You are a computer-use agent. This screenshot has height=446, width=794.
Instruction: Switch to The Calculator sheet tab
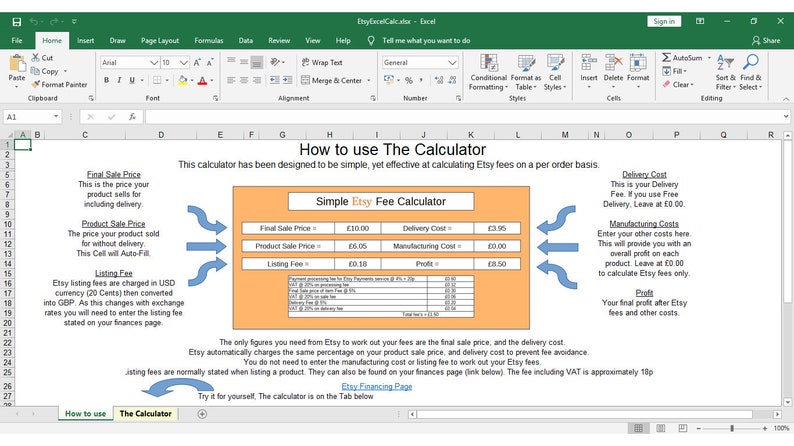(x=145, y=414)
